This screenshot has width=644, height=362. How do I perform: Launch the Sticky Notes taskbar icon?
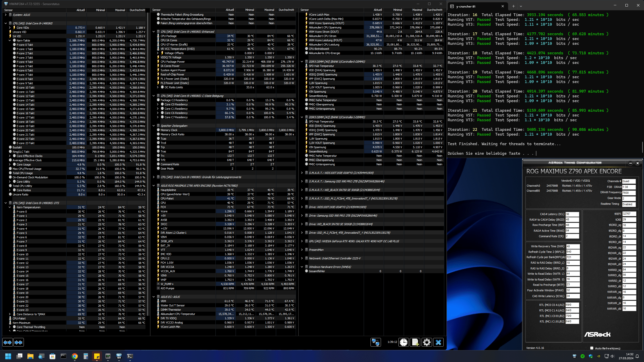coord(97,356)
